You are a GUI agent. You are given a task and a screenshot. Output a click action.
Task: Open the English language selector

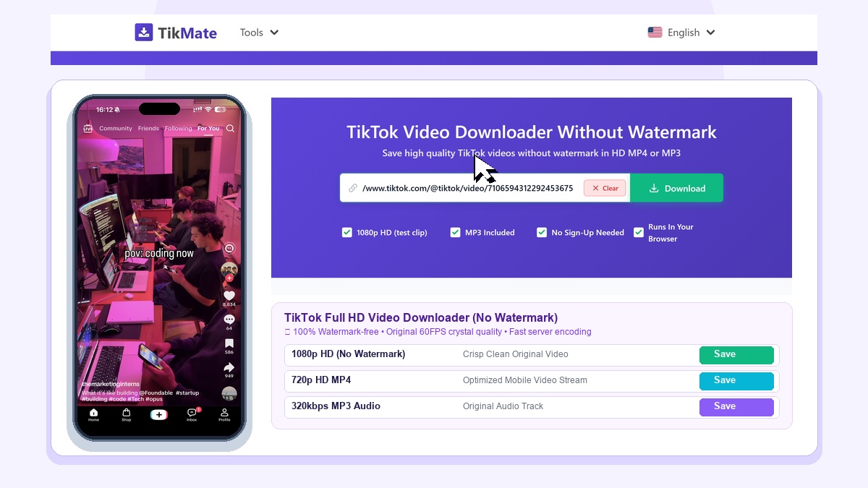[x=681, y=33]
